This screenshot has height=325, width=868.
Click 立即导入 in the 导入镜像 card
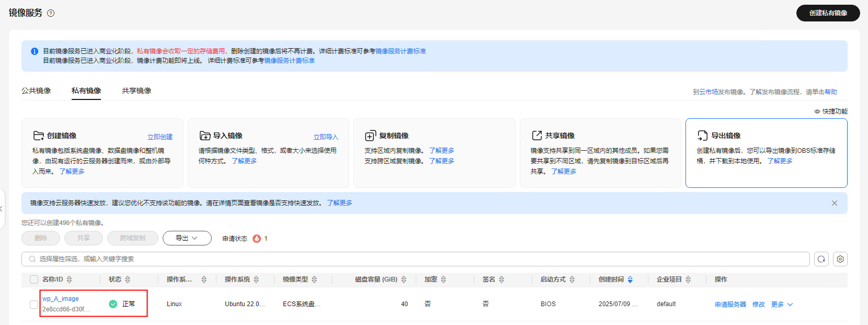point(326,137)
